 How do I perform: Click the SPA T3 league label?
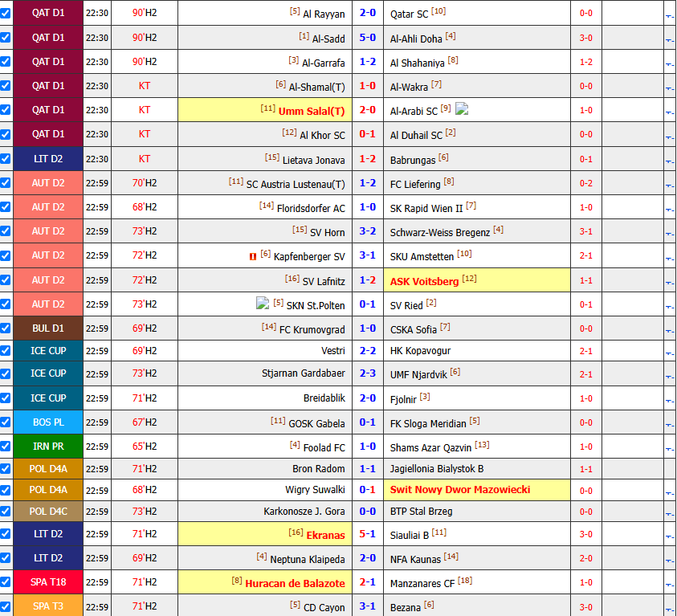[48, 606]
